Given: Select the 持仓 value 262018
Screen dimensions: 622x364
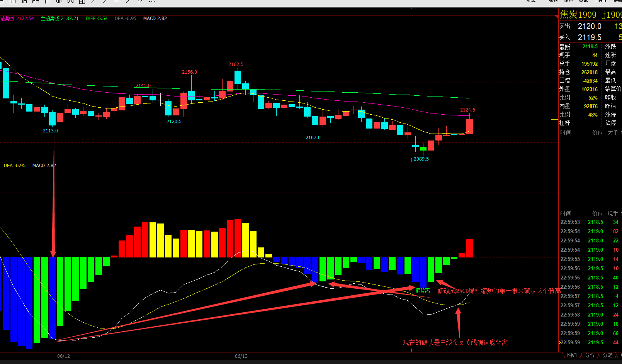Looking at the screenshot, I should 590,72.
